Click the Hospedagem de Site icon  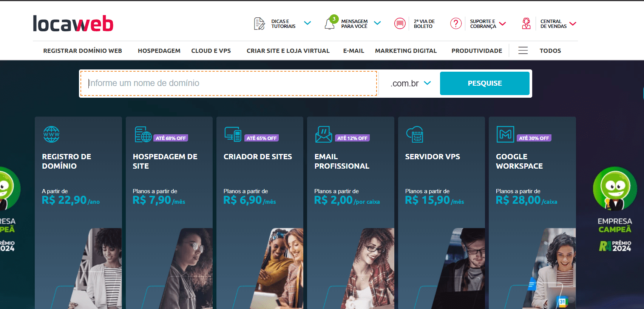[x=143, y=134]
